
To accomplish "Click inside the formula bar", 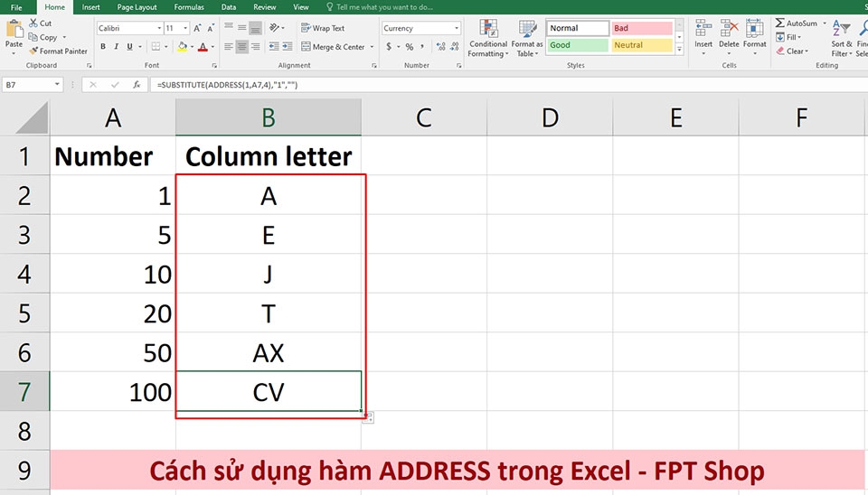I will [x=508, y=85].
